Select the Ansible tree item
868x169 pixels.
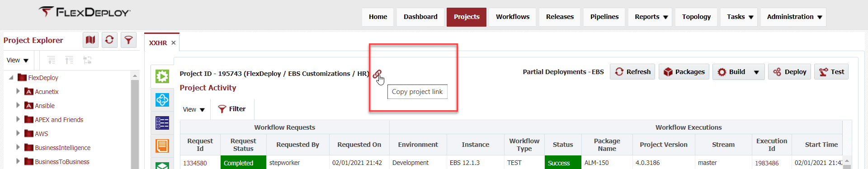[45, 106]
